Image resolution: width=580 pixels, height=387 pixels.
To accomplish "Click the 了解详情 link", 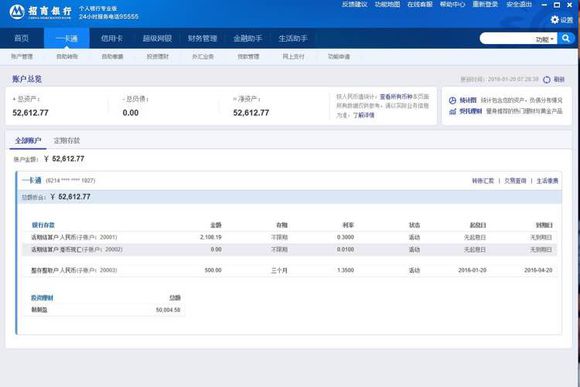I will click(x=364, y=115).
